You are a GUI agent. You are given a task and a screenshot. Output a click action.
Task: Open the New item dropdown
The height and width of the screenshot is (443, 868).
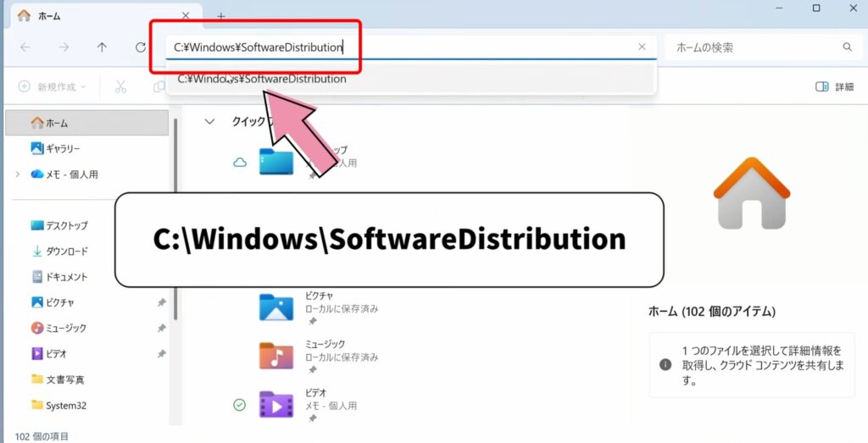tap(53, 86)
